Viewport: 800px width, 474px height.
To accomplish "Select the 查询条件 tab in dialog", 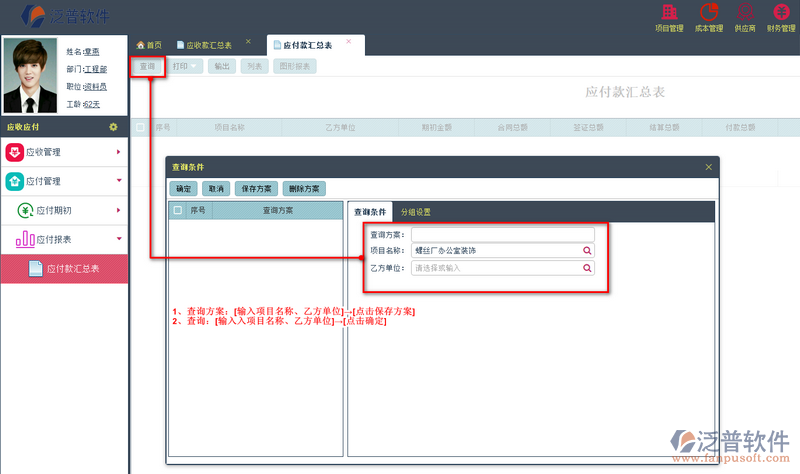I will tap(370, 212).
